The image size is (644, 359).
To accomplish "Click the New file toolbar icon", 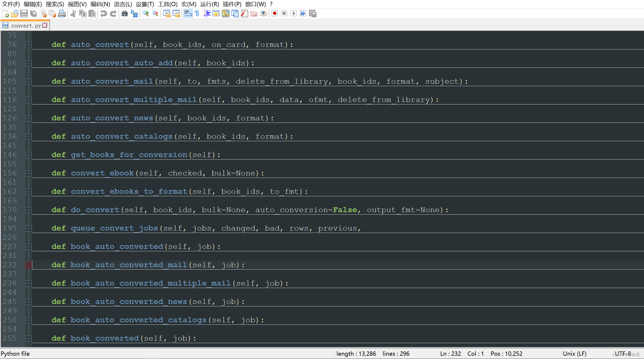I will 5,13.
